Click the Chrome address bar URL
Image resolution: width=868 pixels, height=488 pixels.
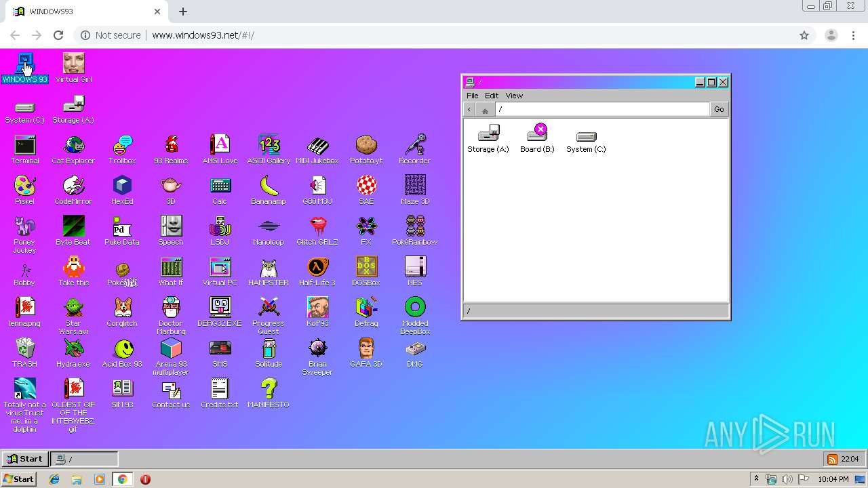[x=203, y=35]
